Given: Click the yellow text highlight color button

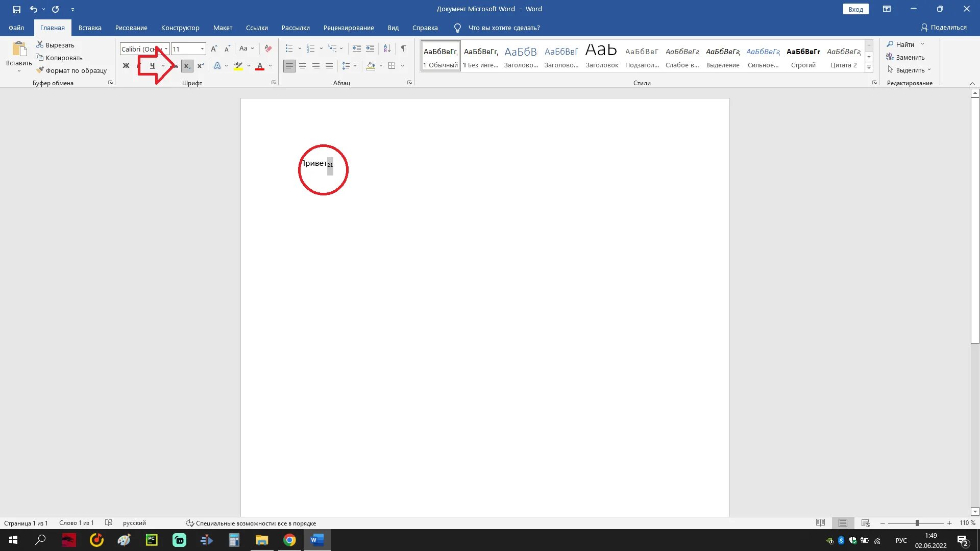Looking at the screenshot, I should click(238, 66).
